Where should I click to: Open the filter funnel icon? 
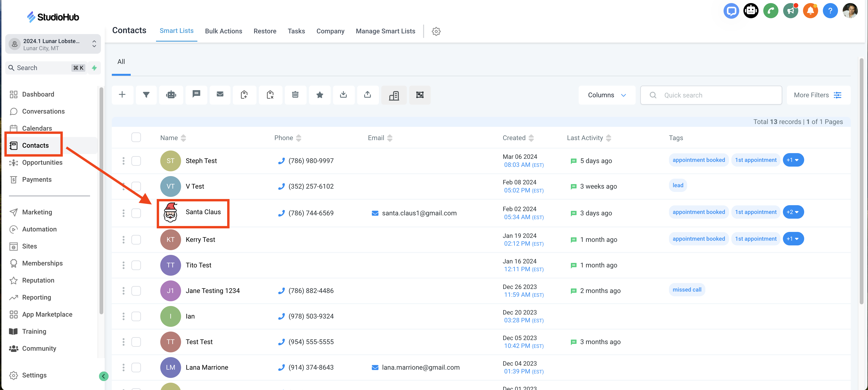(x=146, y=95)
